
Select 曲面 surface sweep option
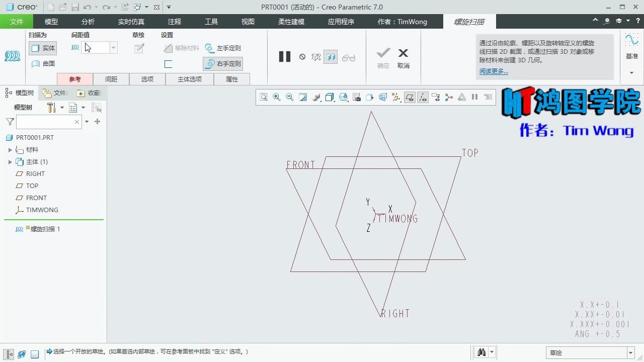coord(43,64)
